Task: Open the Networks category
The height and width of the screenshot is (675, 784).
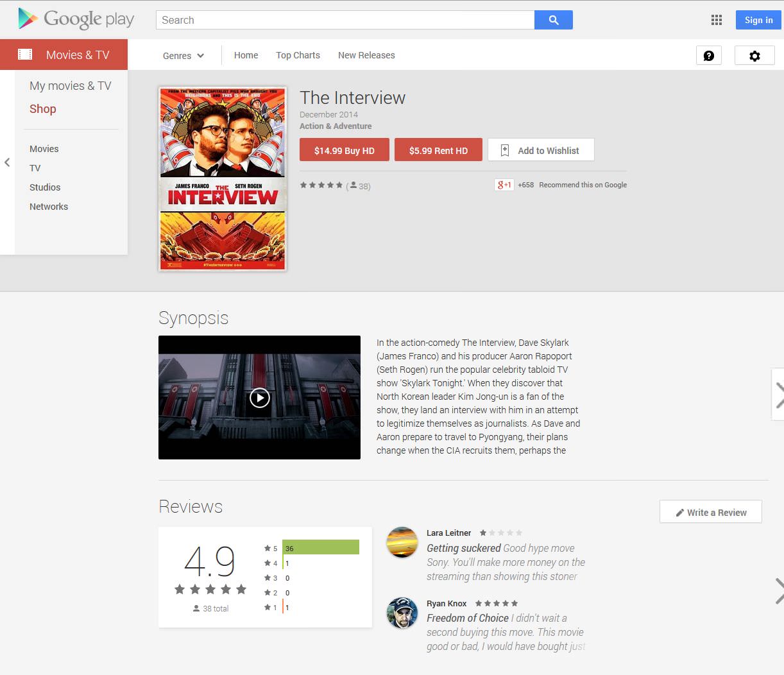Action: click(49, 207)
